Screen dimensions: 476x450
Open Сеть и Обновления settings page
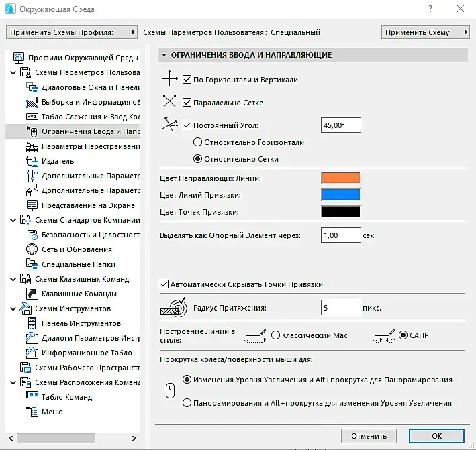[77, 249]
